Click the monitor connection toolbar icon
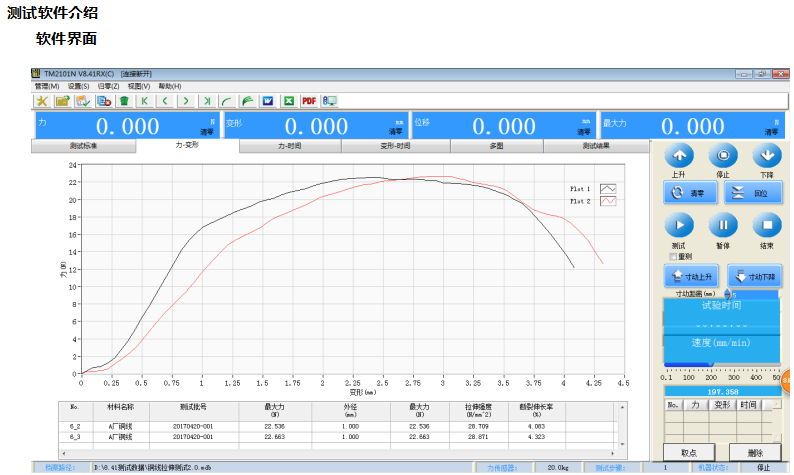 pos(330,101)
